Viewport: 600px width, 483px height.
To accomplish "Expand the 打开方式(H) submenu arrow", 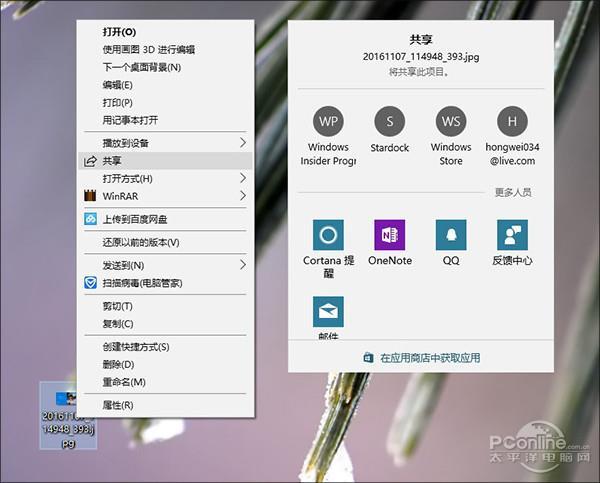I will click(x=243, y=178).
